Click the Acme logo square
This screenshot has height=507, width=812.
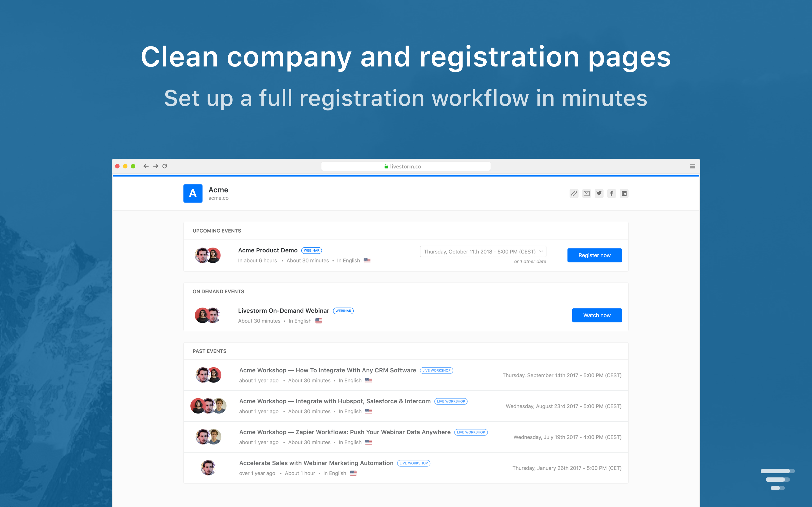(x=193, y=194)
